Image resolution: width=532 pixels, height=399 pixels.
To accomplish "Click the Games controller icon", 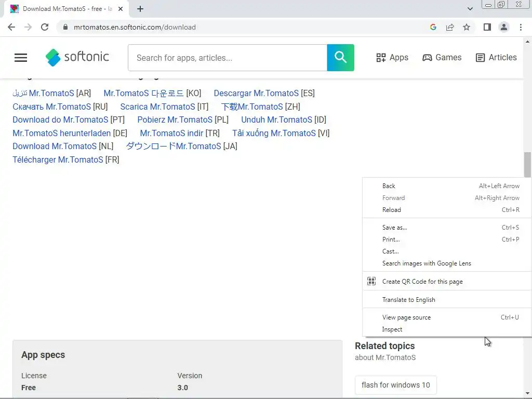I will coord(427,58).
